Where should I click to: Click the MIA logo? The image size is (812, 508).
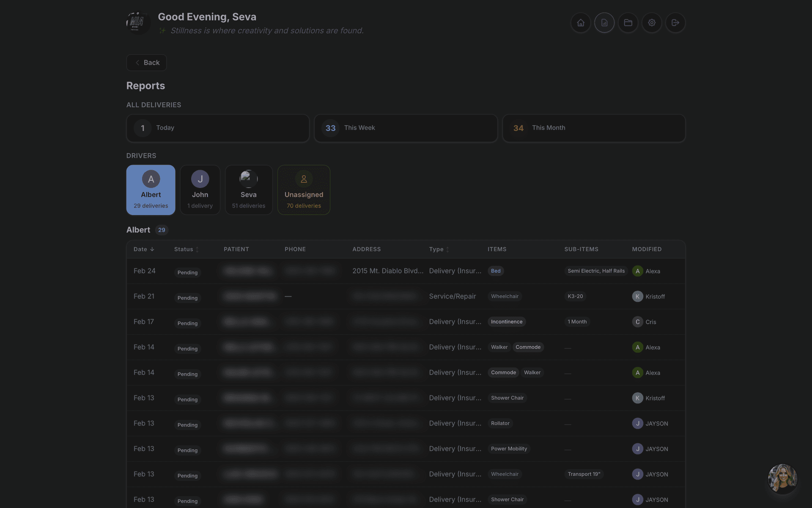(x=138, y=22)
